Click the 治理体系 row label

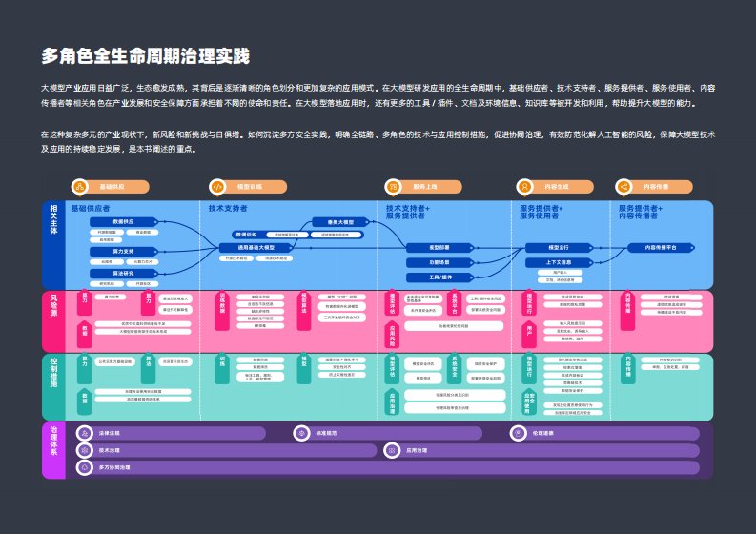point(53,450)
